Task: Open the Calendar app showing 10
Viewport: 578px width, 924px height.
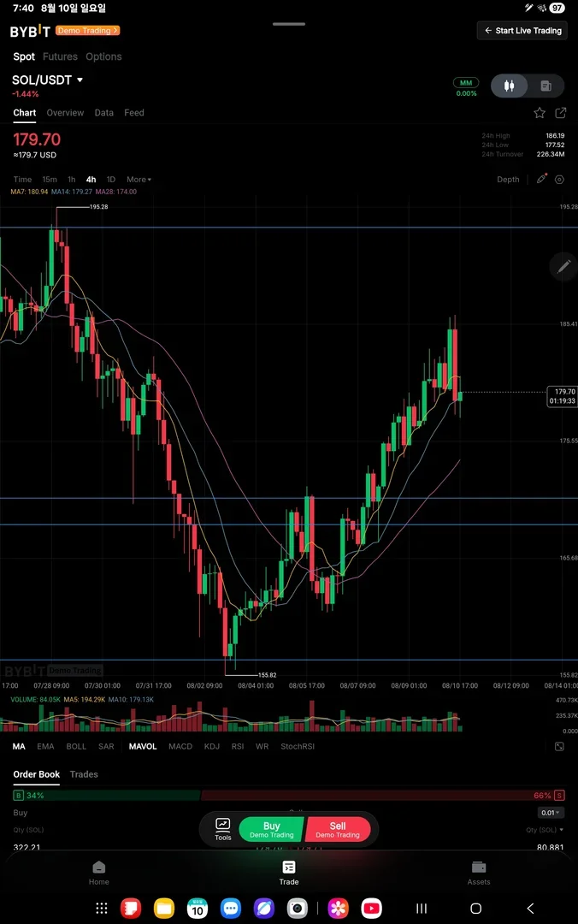Action: click(198, 908)
